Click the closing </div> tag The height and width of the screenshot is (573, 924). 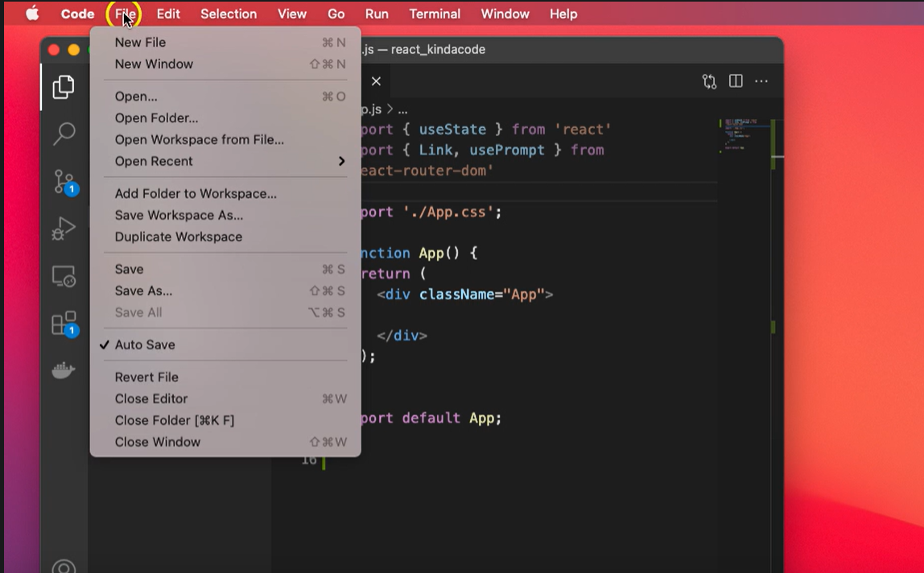402,336
